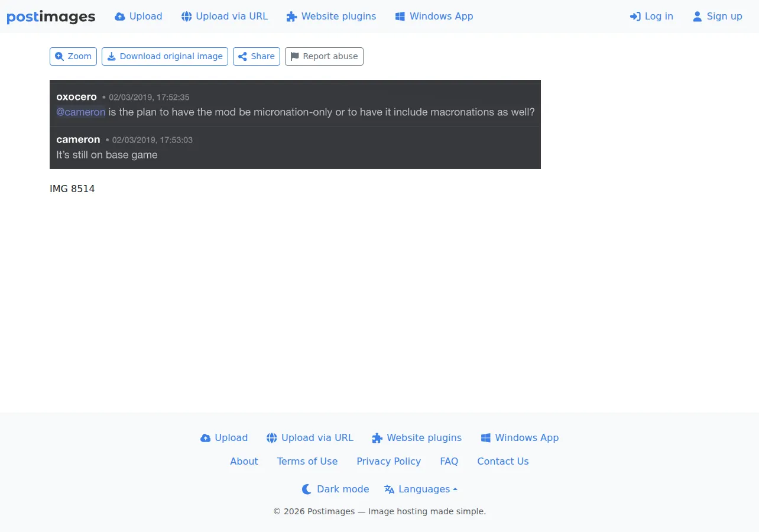Click the cloud Upload icon in header
The height and width of the screenshot is (532, 759).
tap(120, 17)
